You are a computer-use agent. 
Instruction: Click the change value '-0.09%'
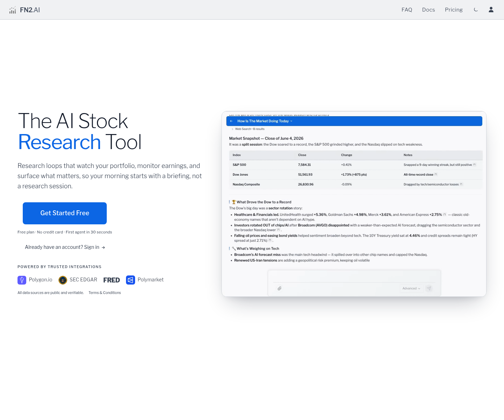(346, 184)
